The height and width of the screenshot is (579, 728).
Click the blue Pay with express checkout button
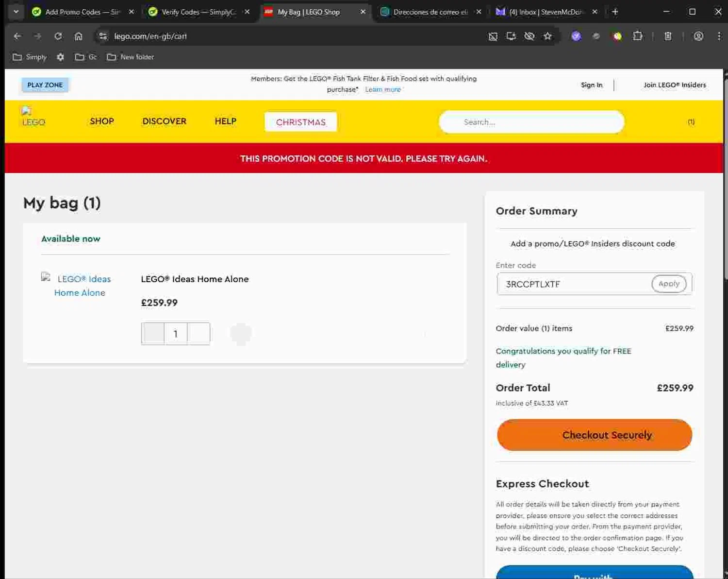pyautogui.click(x=595, y=572)
